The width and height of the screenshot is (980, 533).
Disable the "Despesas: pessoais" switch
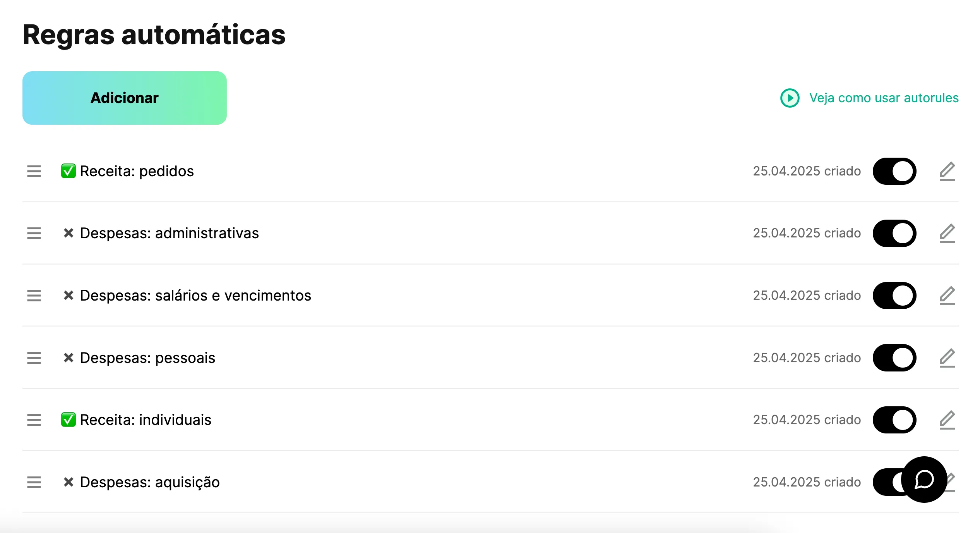[x=894, y=358]
